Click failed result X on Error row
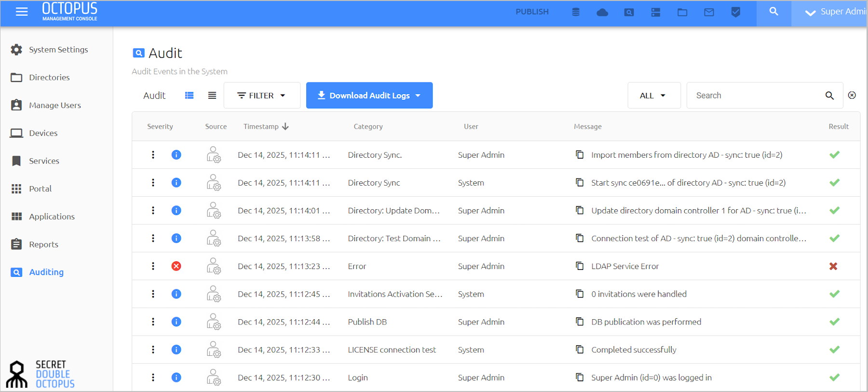The height and width of the screenshot is (392, 868). pos(833,266)
